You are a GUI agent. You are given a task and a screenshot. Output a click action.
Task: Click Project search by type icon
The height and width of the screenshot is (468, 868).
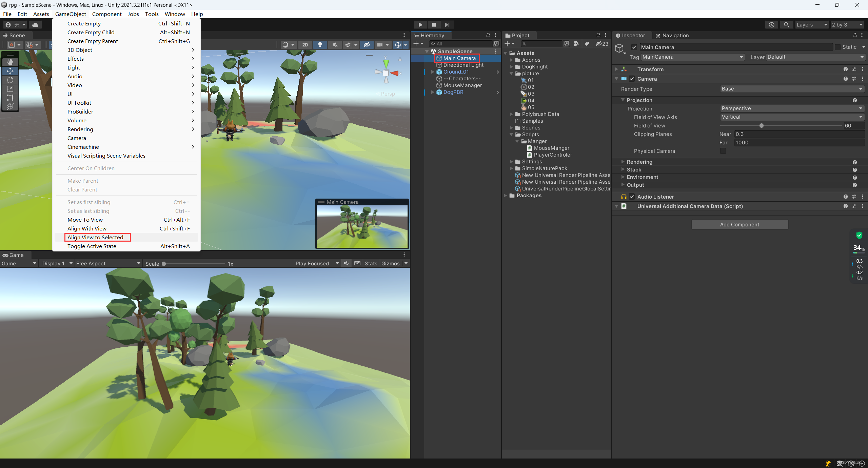[x=576, y=44]
